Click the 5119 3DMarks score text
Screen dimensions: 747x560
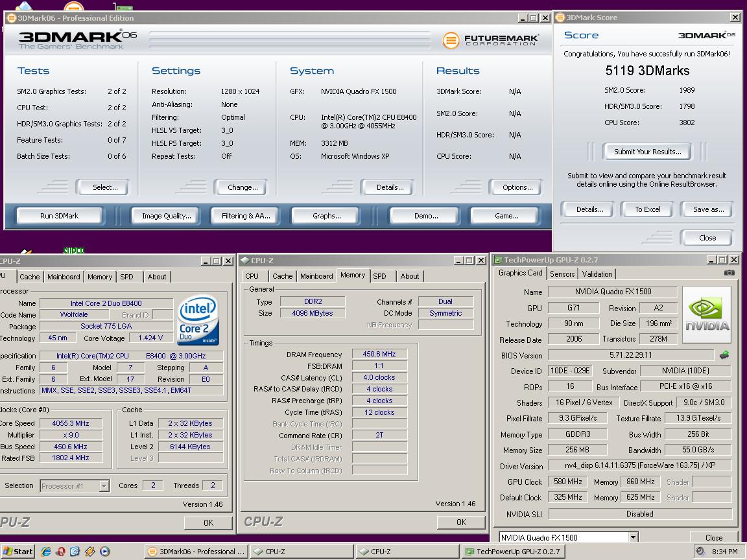pyautogui.click(x=647, y=71)
